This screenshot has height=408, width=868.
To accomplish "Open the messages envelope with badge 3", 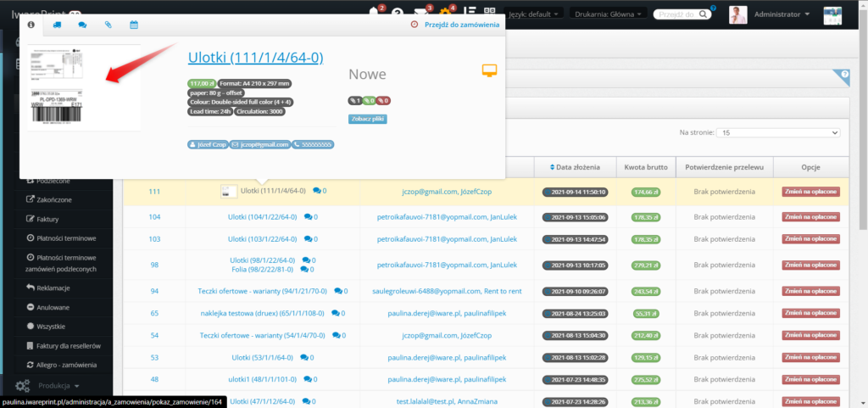I will 420,14.
